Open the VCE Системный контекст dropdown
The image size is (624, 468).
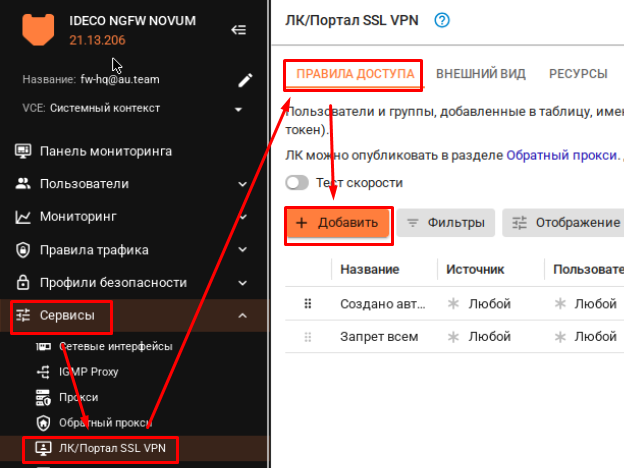pos(238,108)
